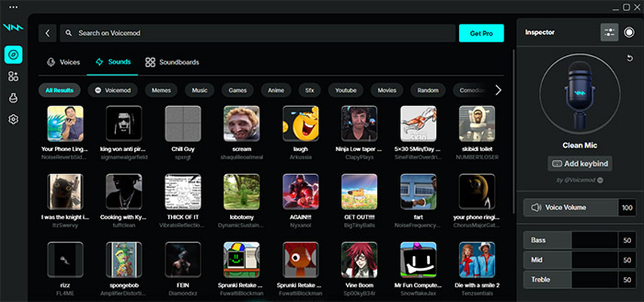
Task: Click in the Search on Voicemod field
Action: click(258, 33)
